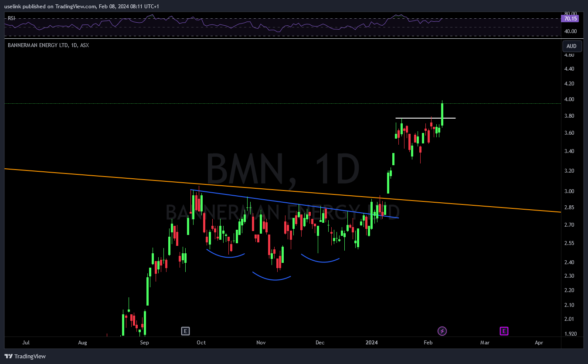
Task: Click the 40.00 level on RSI scale
Action: click(570, 31)
